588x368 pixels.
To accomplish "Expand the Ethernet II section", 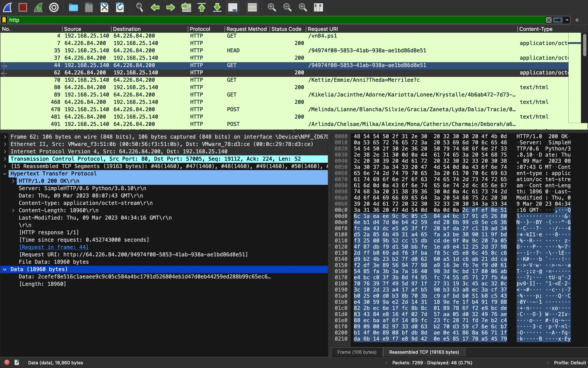I will tap(5, 144).
